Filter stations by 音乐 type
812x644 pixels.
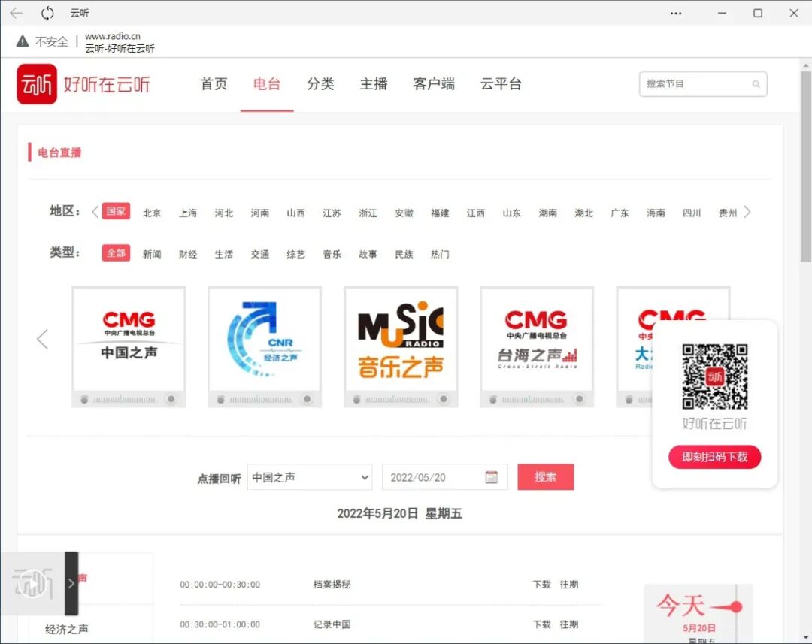[332, 254]
